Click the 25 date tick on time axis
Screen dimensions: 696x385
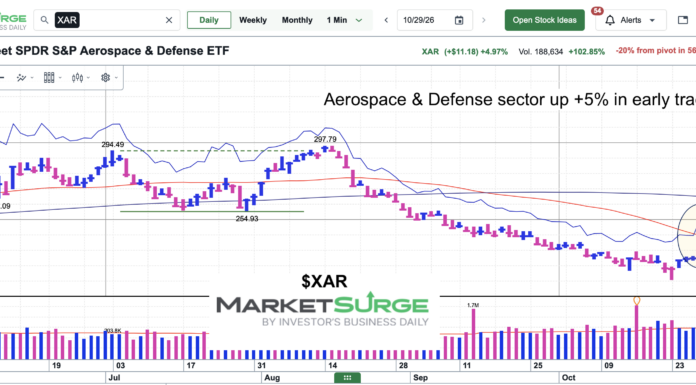538,365
